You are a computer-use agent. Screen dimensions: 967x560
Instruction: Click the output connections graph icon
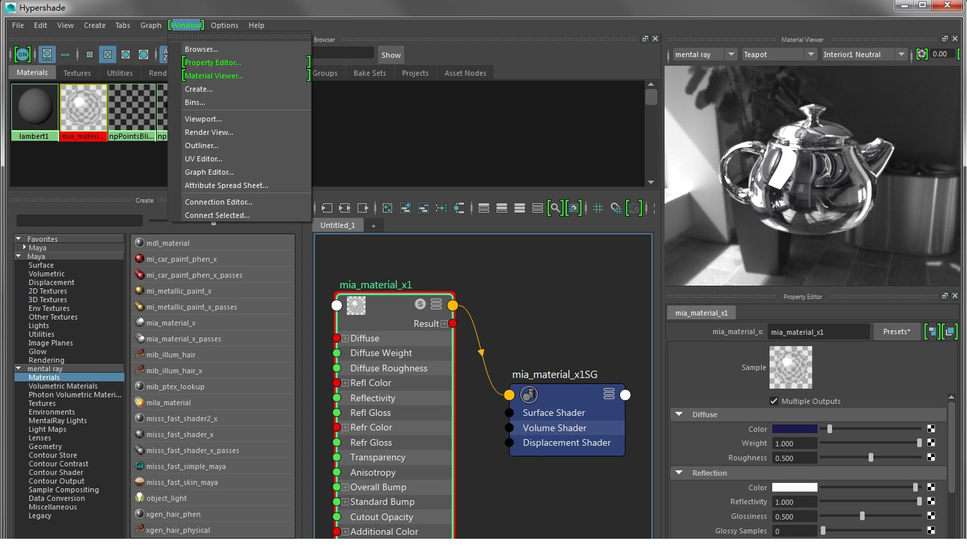point(362,208)
